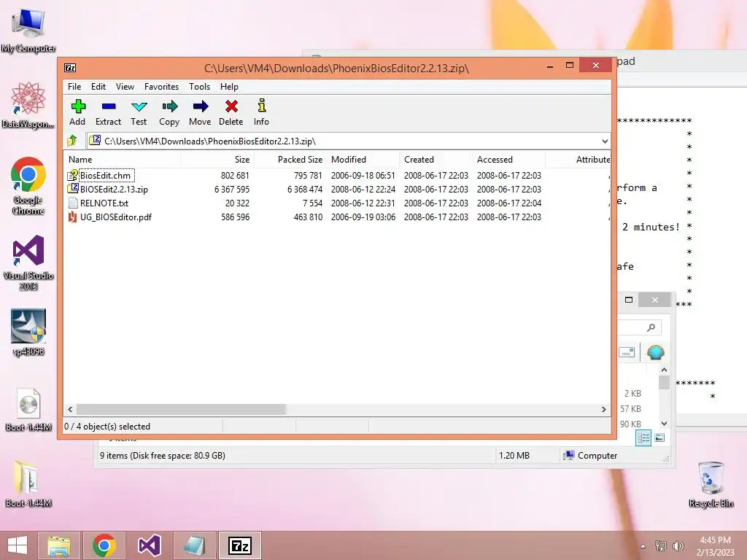This screenshot has height=560, width=747.
Task: Switch Explorer to details view icon
Action: pyautogui.click(x=643, y=437)
